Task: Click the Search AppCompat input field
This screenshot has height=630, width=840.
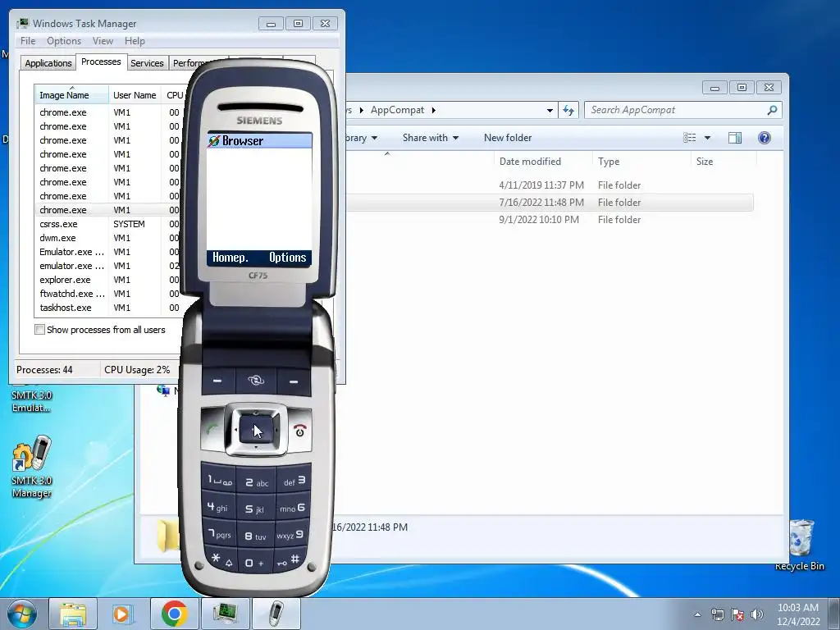Action: pyautogui.click(x=677, y=111)
